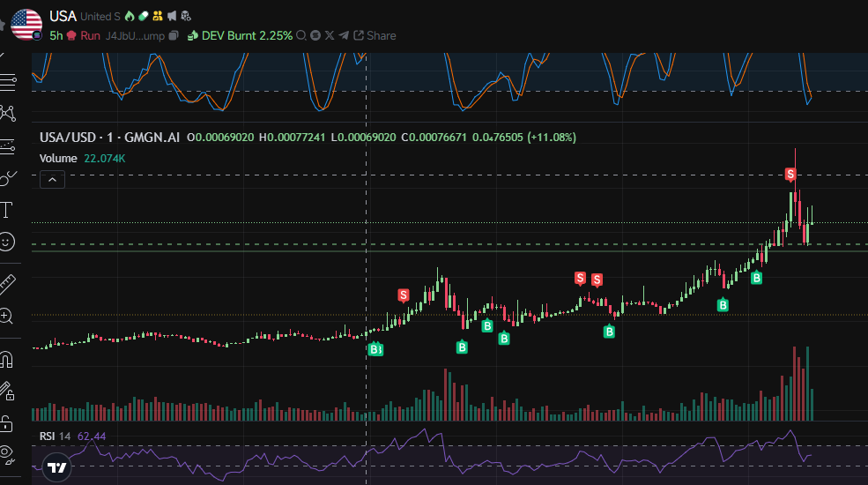Viewport: 868px width, 485px height.
Task: Click the RSI 14 indicator label
Action: [55, 436]
